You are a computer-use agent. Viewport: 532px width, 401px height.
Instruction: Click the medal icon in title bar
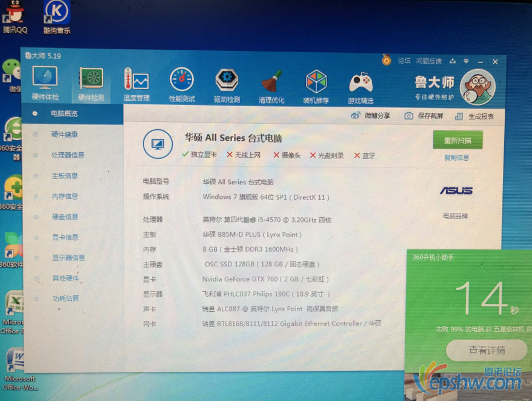tap(387, 60)
